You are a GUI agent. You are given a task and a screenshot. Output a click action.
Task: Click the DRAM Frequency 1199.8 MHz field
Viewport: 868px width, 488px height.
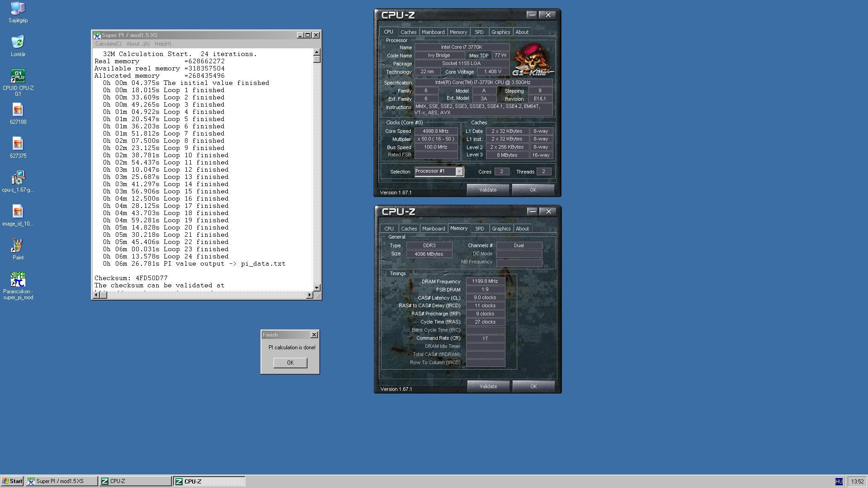tap(485, 282)
